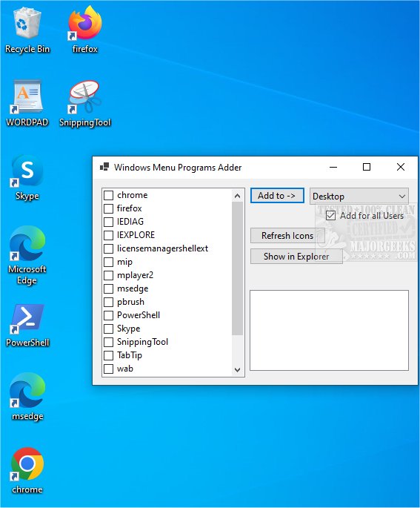Check the IEXPLORE checkbox

[x=108, y=235]
